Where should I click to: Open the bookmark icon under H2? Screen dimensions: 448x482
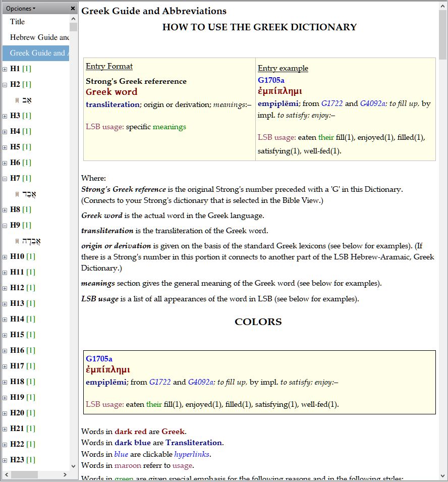tap(17, 100)
